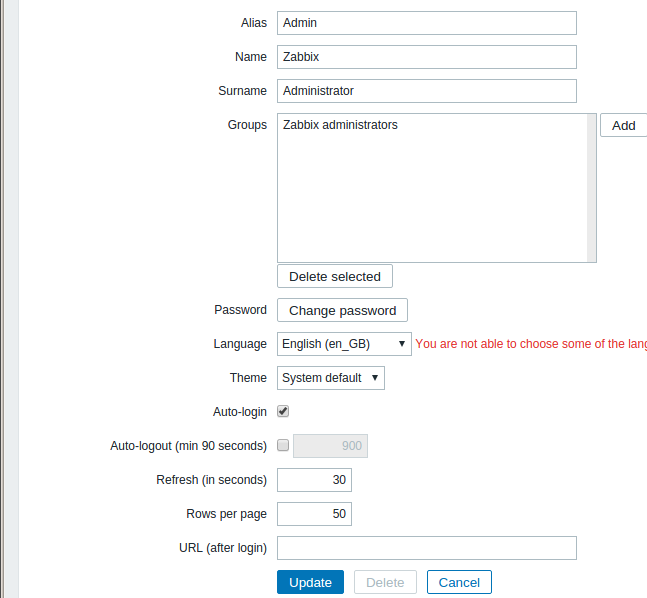Image resolution: width=647 pixels, height=598 pixels.
Task: Click the Change password button
Action: 342,310
